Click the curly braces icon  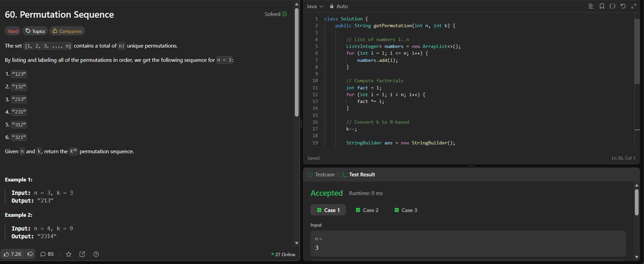pos(613,6)
